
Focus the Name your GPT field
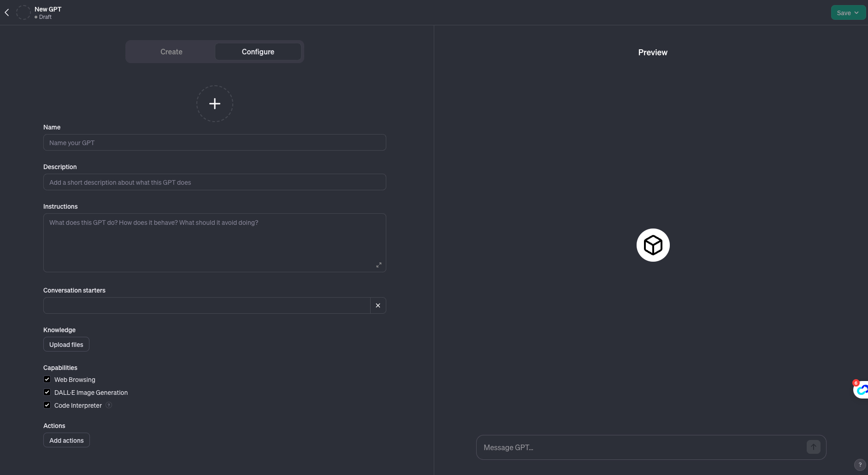pos(215,142)
